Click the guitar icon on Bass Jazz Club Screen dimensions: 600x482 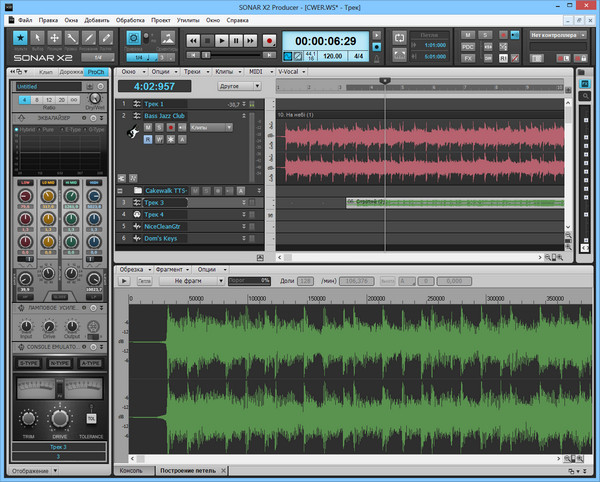[131, 133]
